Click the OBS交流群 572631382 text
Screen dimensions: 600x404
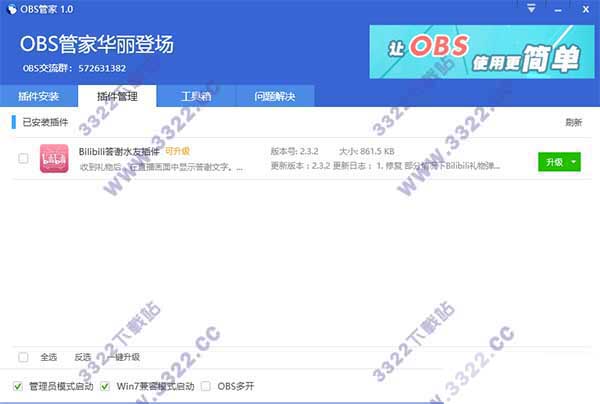click(x=74, y=68)
